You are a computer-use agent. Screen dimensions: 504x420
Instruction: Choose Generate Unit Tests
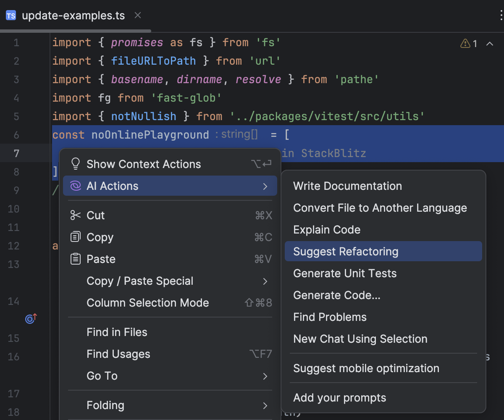[345, 273]
